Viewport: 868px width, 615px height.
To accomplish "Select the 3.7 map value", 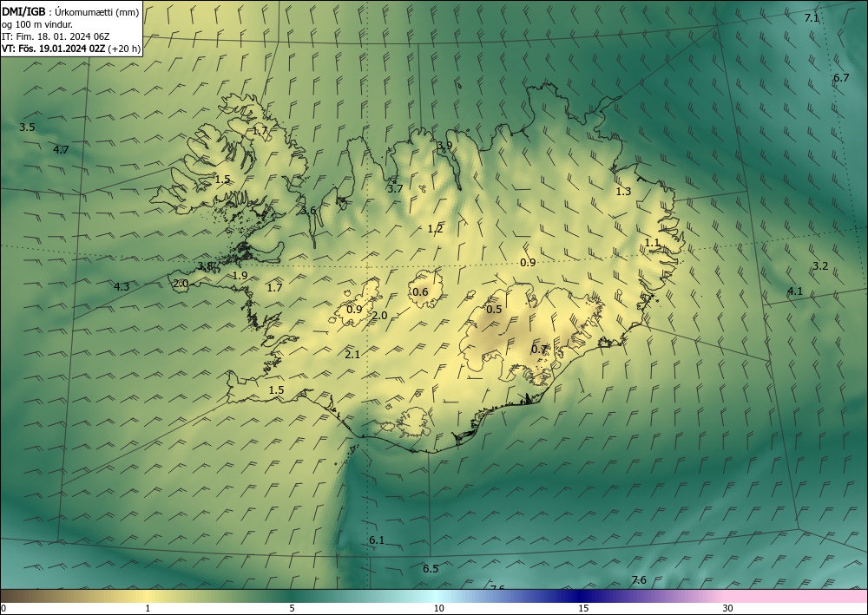I will click(395, 188).
